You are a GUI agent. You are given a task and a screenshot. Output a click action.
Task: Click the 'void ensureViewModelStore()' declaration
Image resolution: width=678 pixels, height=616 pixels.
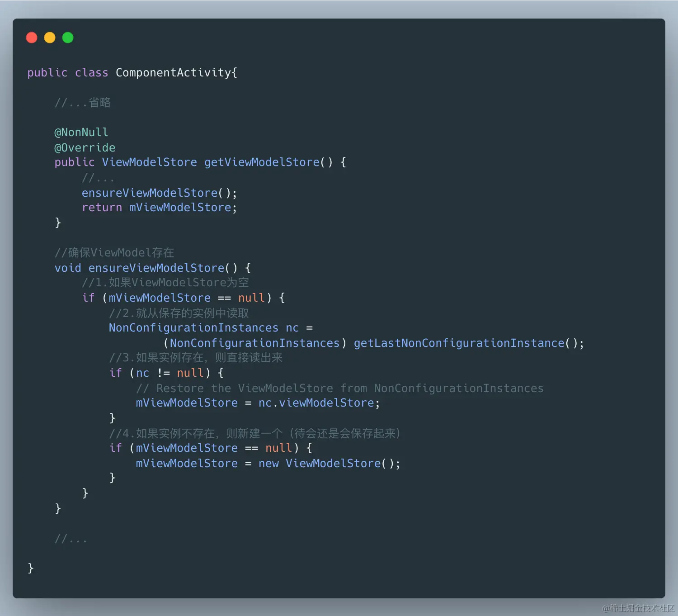pos(146,268)
